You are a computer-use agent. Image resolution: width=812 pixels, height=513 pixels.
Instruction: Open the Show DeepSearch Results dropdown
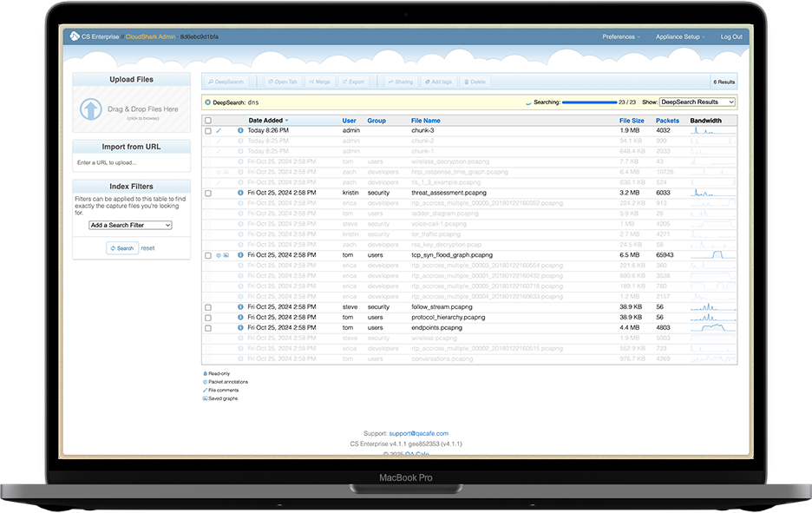click(697, 102)
